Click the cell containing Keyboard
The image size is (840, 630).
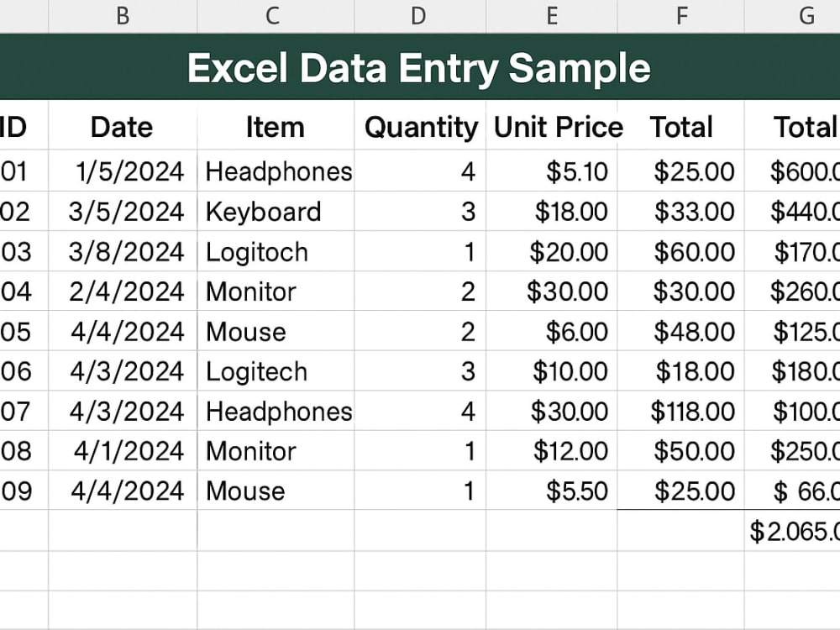pos(276,211)
